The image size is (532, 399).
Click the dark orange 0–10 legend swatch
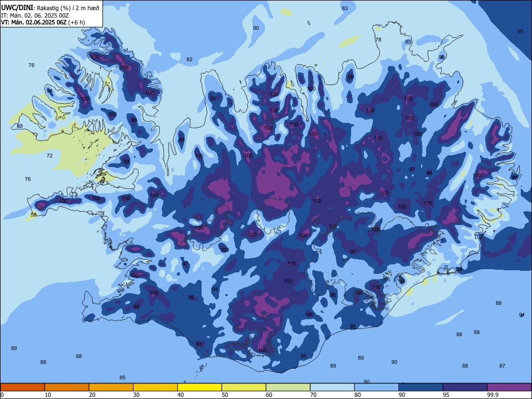coord(22,387)
